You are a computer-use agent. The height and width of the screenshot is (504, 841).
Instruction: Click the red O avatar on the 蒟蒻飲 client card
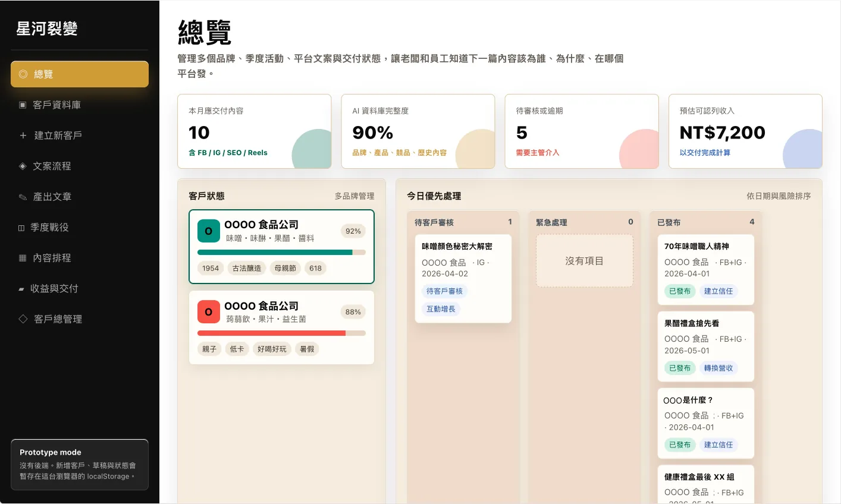click(x=208, y=312)
